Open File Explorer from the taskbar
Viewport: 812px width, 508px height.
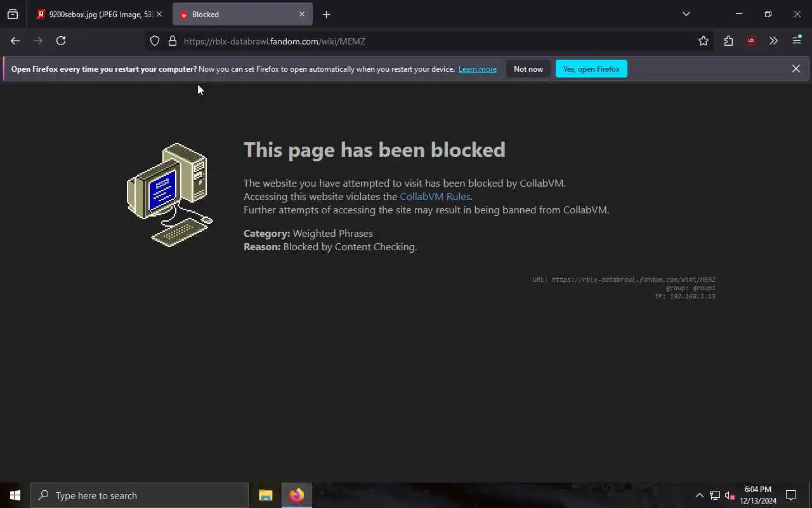click(x=266, y=495)
